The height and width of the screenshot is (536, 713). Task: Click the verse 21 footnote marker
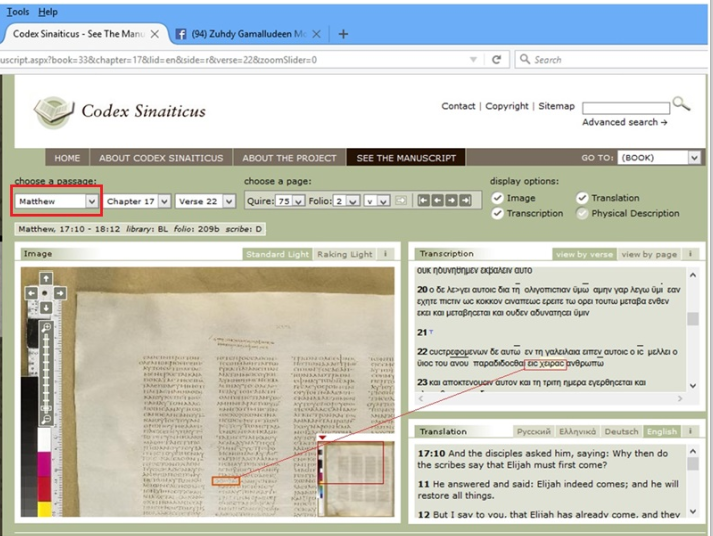click(431, 332)
